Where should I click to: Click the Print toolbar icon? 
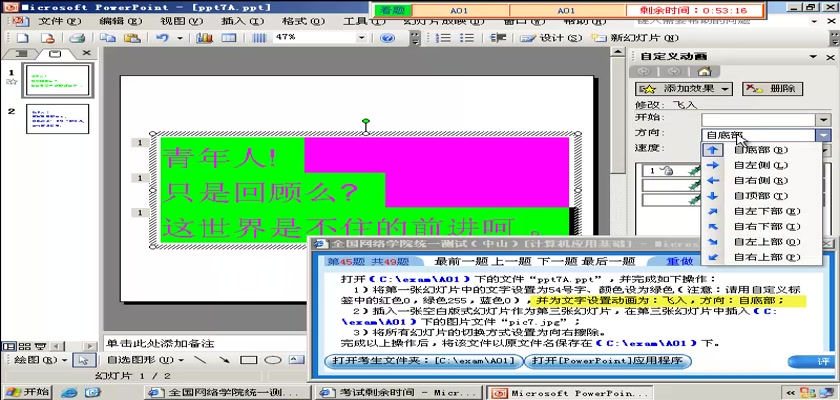click(78, 37)
